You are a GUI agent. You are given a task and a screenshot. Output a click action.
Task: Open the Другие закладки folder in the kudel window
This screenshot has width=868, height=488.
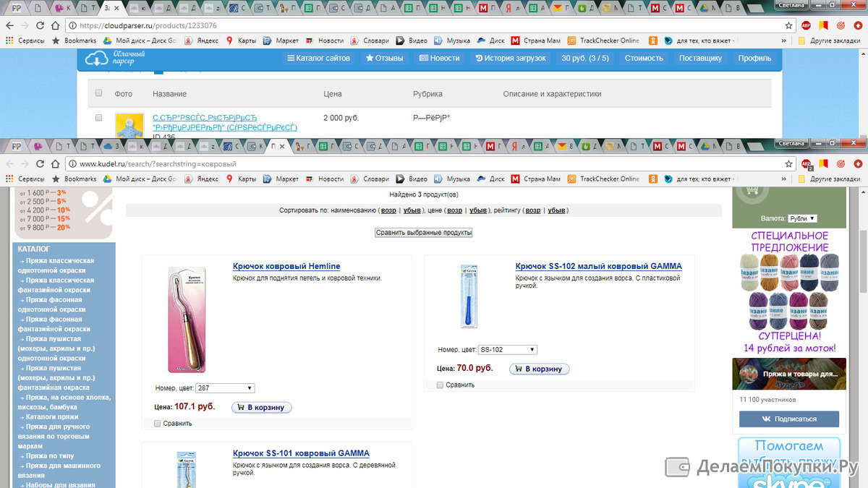[x=829, y=179]
